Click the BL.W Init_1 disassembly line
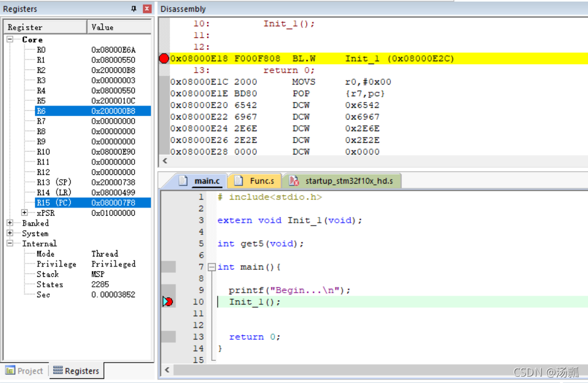The height and width of the screenshot is (383, 588). tap(379, 58)
